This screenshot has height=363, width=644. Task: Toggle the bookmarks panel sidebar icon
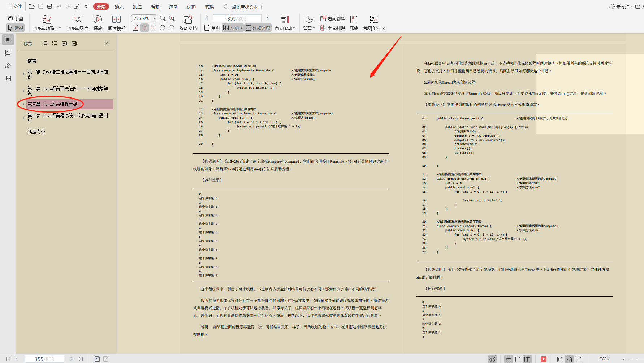click(8, 40)
